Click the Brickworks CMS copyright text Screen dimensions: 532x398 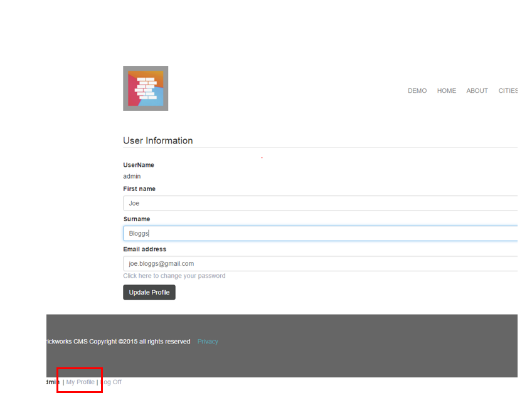click(x=118, y=342)
